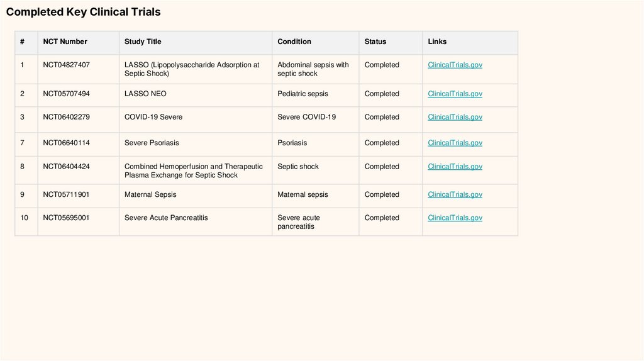
Task: Select the Study Title column header
Action: [143, 42]
